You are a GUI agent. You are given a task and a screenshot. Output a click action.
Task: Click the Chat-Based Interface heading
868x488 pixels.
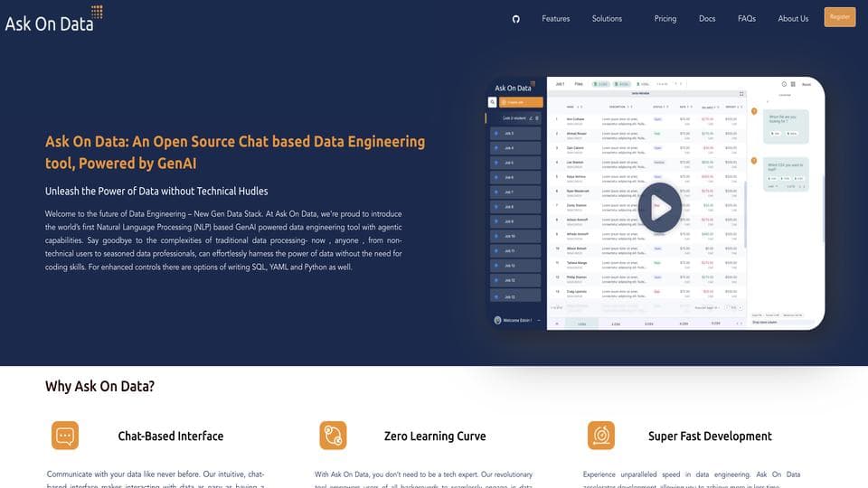(x=171, y=436)
